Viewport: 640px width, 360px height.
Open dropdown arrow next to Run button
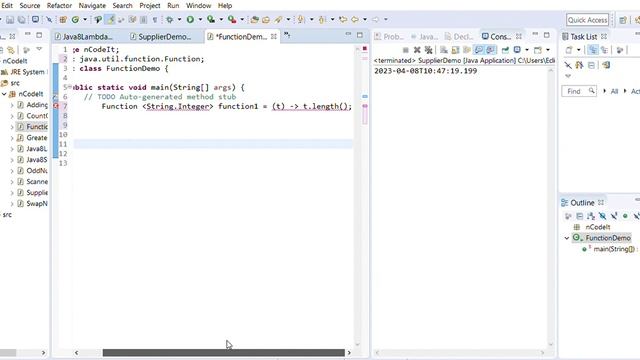click(x=200, y=19)
